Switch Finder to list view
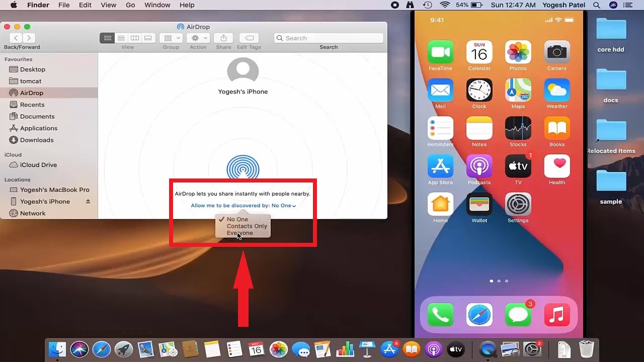The image size is (644, 362). coord(121,38)
